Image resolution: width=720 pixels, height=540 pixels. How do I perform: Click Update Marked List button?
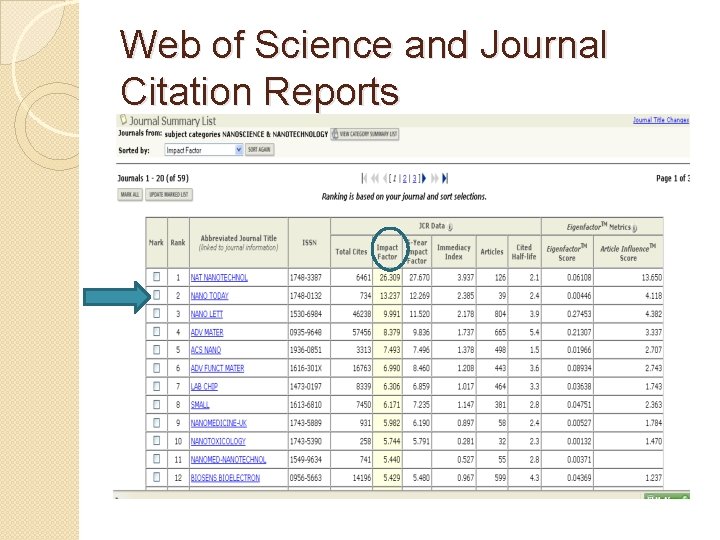(169, 195)
